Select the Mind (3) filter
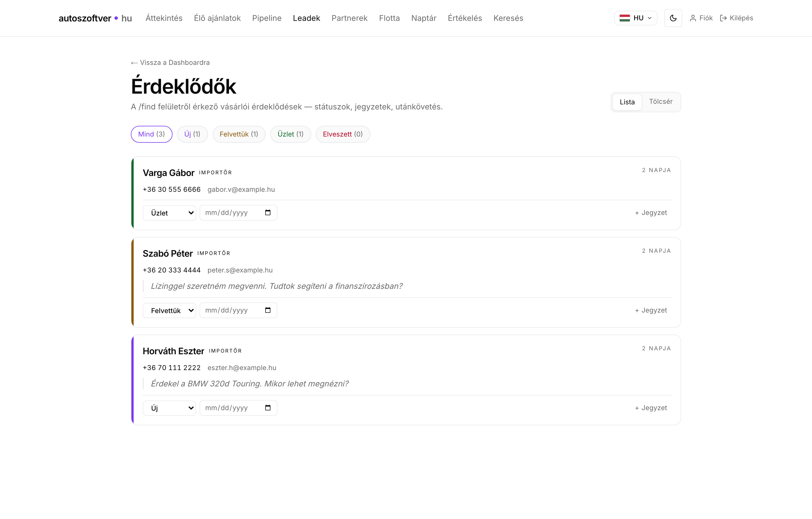 pos(151,134)
